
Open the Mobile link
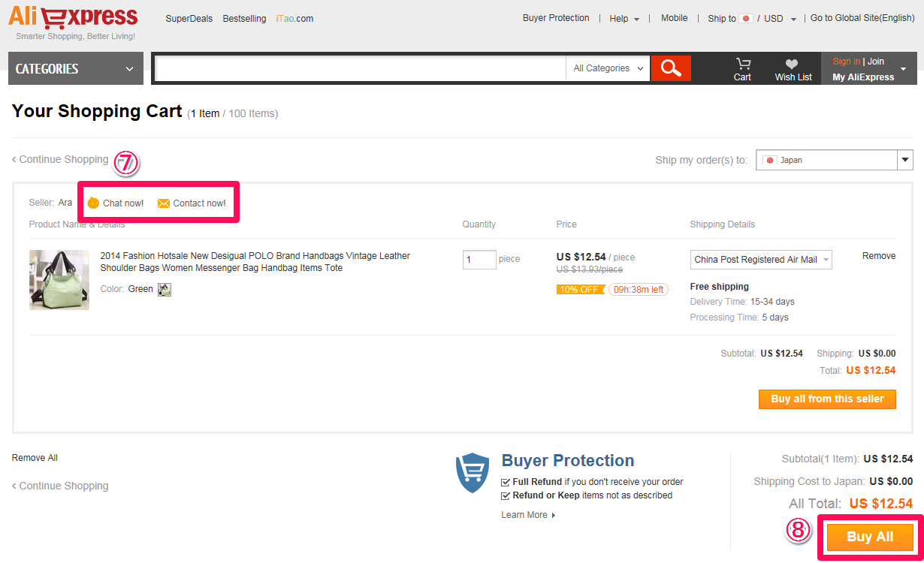pyautogui.click(x=674, y=18)
